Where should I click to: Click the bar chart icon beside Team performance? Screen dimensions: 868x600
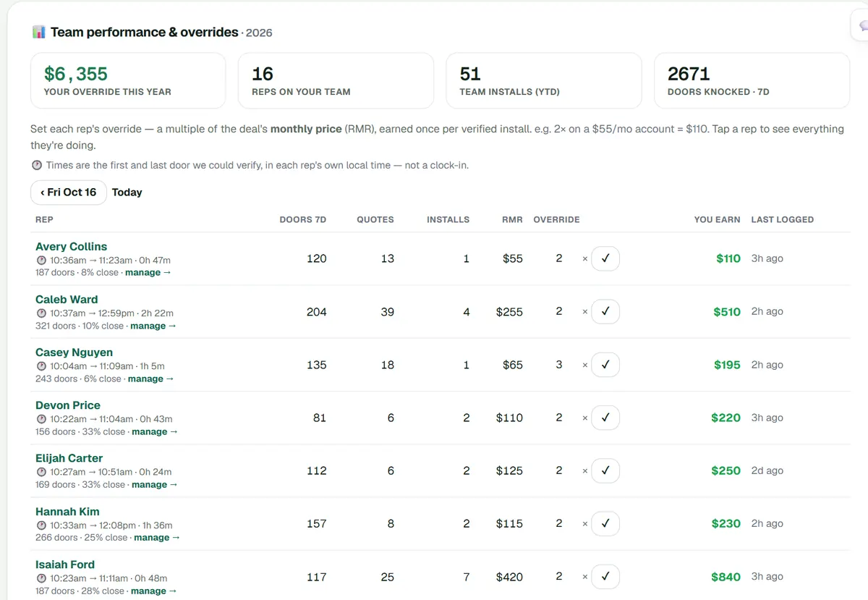38,32
